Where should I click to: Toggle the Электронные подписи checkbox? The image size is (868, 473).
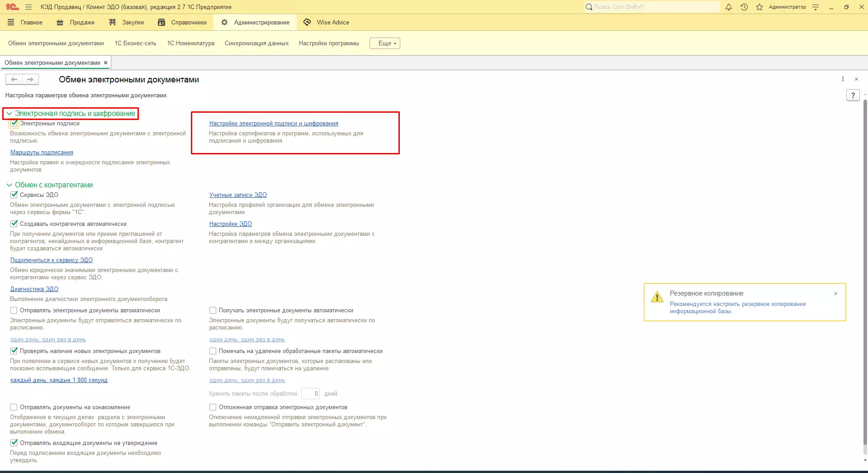pos(14,124)
